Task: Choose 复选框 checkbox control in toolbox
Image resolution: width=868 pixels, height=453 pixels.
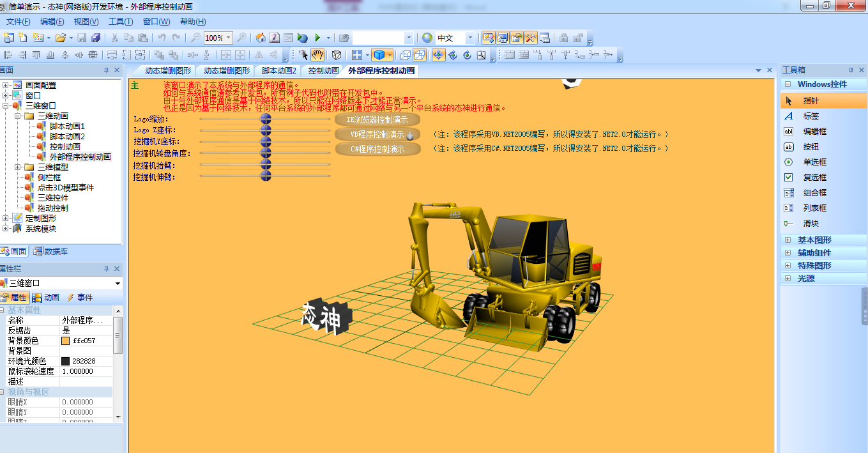Action: coord(814,178)
